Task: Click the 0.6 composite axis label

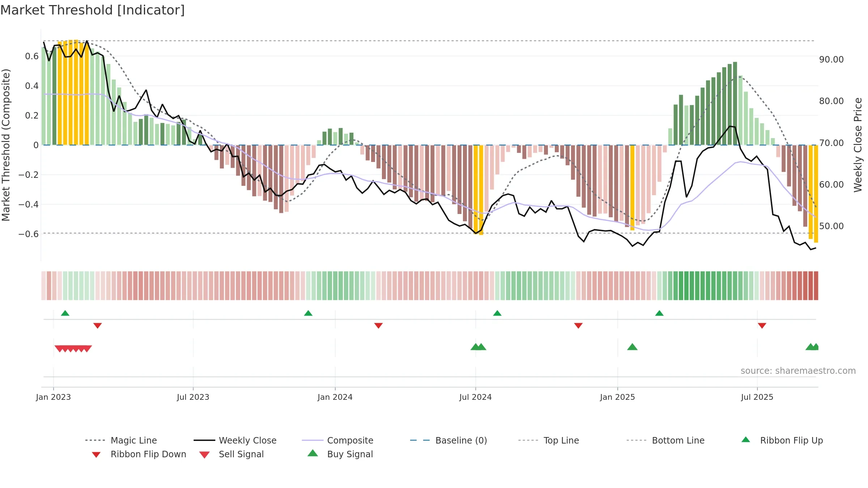Action: tap(32, 56)
